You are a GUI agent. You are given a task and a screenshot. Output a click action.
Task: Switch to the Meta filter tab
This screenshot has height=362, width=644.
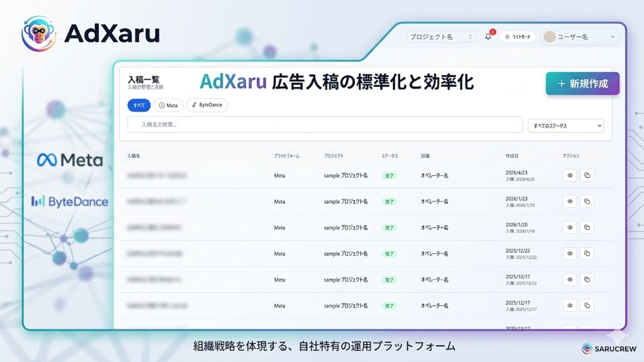(168, 105)
